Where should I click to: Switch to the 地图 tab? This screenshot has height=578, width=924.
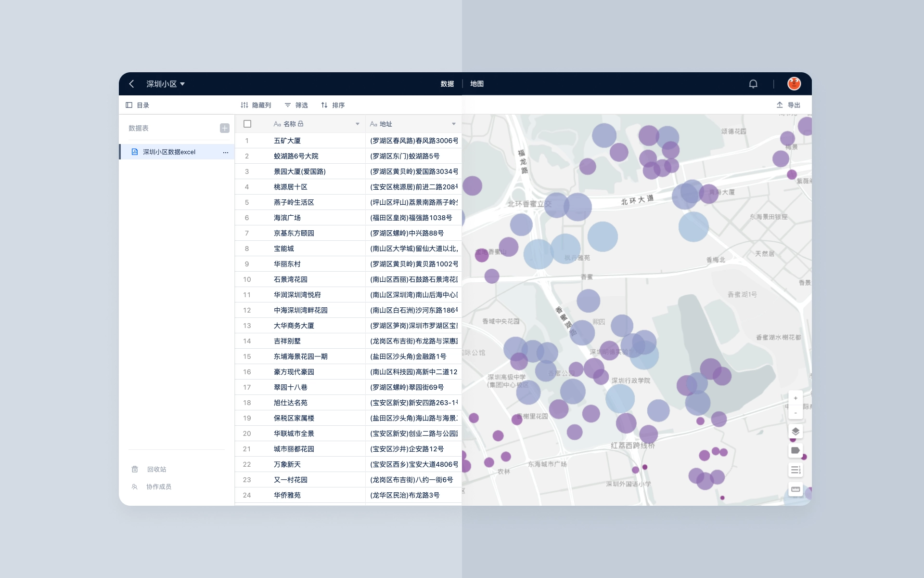point(476,84)
